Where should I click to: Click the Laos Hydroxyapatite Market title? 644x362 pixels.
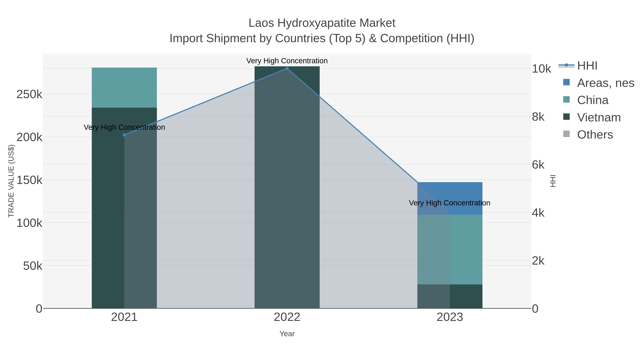(322, 23)
